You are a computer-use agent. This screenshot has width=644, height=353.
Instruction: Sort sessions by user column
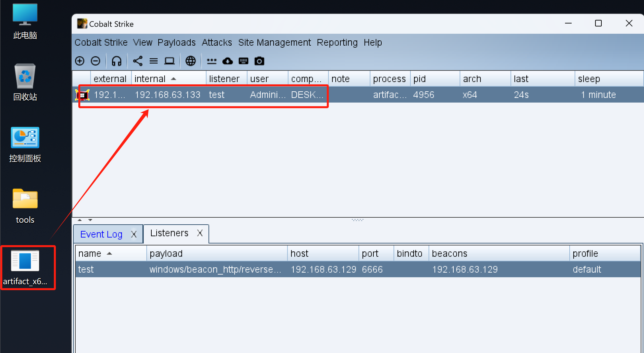pyautogui.click(x=267, y=79)
